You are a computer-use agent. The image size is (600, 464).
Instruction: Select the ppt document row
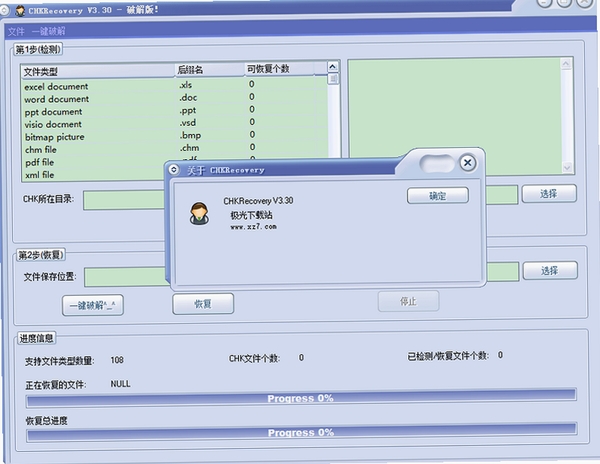click(174, 111)
